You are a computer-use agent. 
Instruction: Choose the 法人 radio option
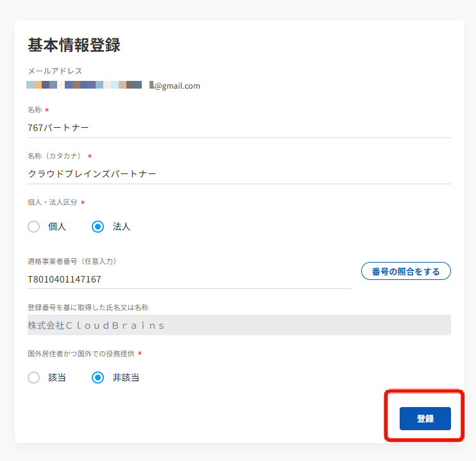click(x=98, y=227)
